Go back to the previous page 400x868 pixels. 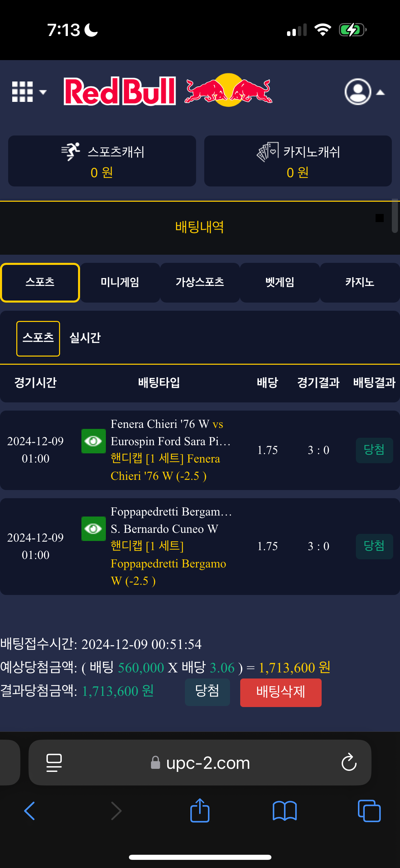30,811
